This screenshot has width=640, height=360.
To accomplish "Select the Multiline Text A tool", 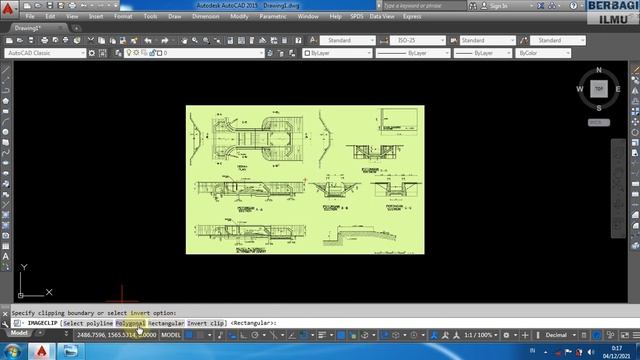I will click(x=6, y=256).
